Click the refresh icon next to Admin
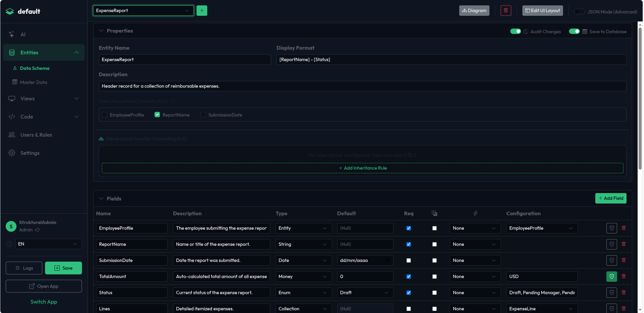This screenshot has height=313, width=644. [38, 230]
